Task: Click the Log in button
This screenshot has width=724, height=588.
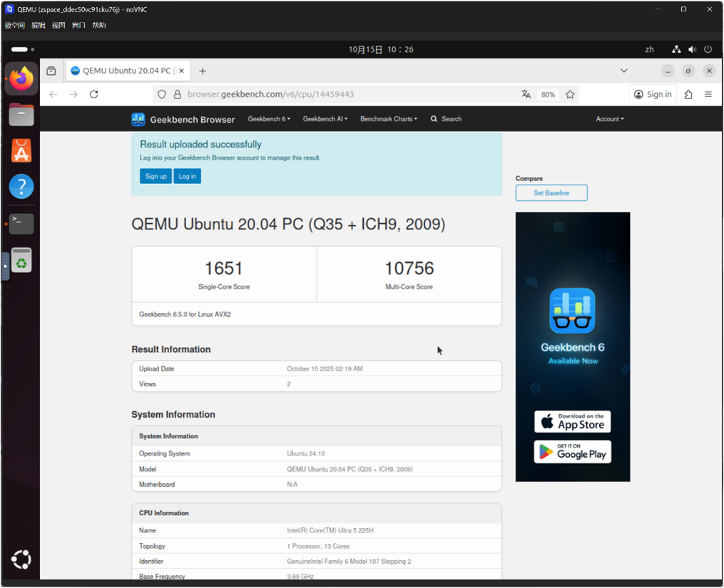Action: click(x=187, y=176)
